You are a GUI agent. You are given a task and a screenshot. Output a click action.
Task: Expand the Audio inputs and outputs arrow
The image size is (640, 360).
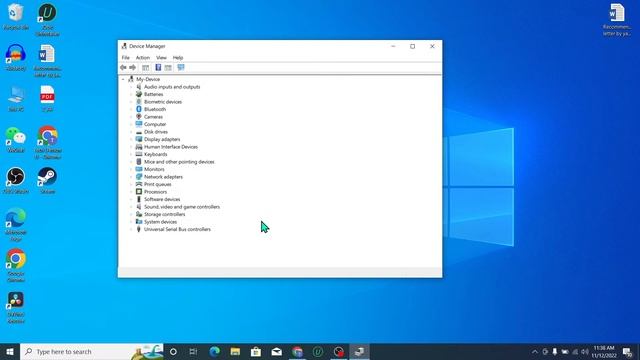[x=131, y=87]
